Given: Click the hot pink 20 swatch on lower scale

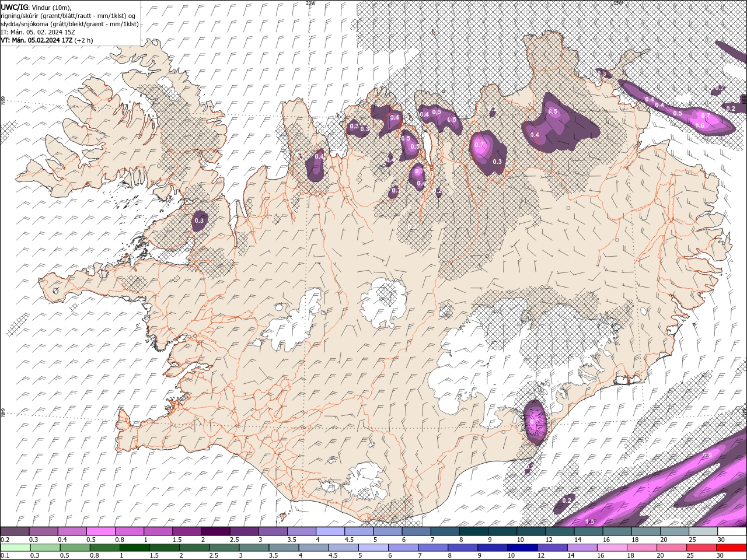Looking at the screenshot, I should pyautogui.click(x=671, y=548).
